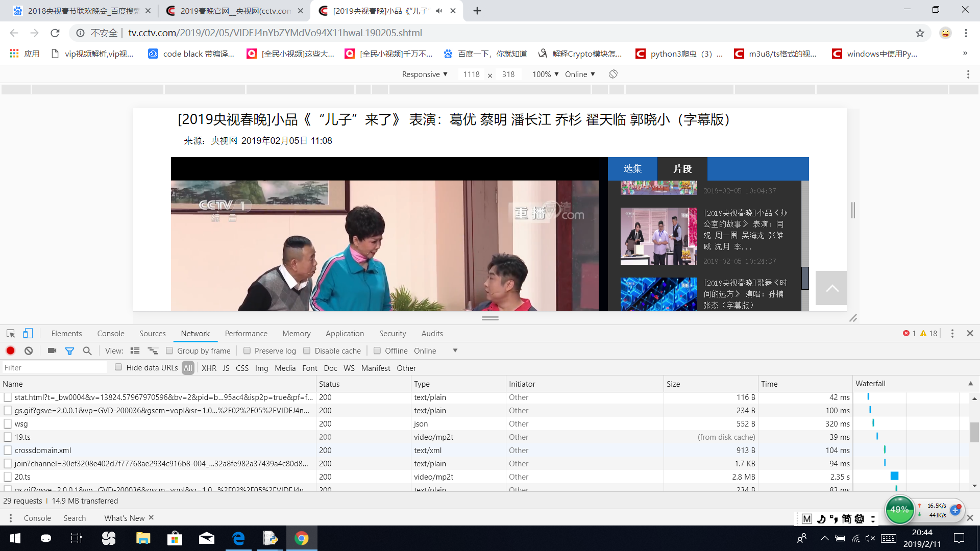Open the Online throttling dropdown in device toolbar
This screenshot has width=980, height=551.
point(580,74)
